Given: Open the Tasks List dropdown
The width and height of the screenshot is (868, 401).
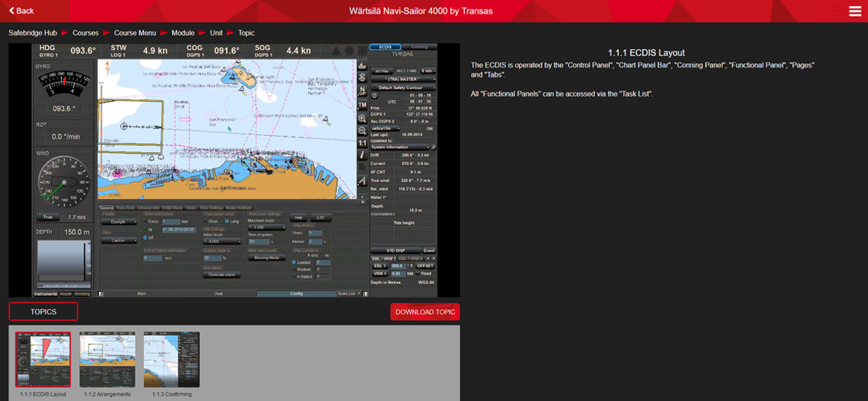Looking at the screenshot, I should pyautogui.click(x=349, y=293).
